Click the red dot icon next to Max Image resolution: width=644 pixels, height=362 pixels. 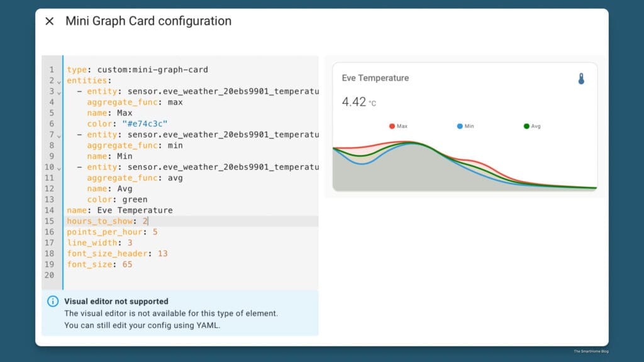point(391,126)
